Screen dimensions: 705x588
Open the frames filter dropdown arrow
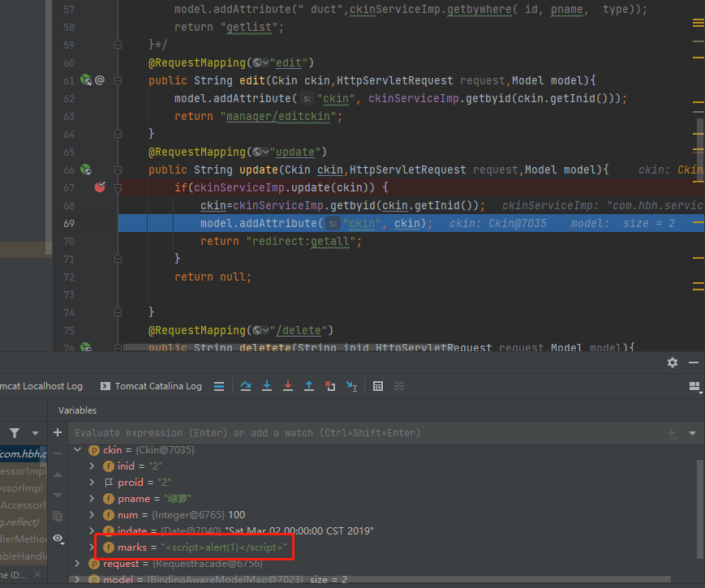[x=35, y=433]
